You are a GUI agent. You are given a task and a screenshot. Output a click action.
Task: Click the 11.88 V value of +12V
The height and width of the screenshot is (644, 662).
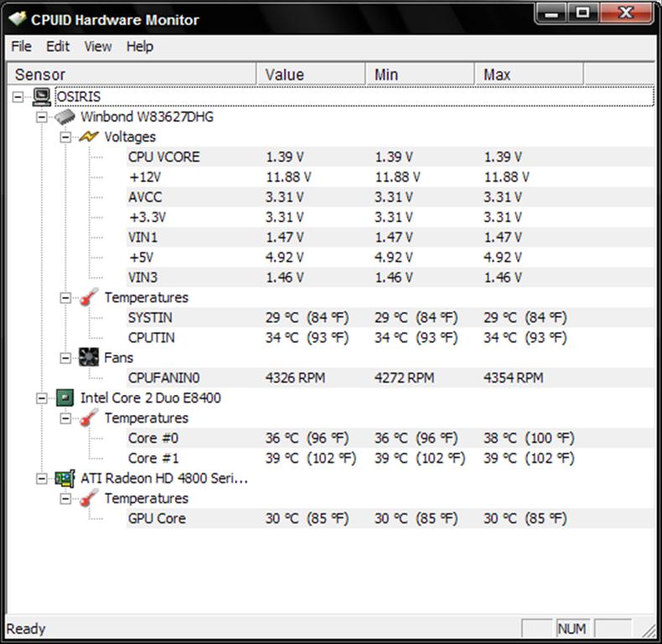click(x=288, y=177)
